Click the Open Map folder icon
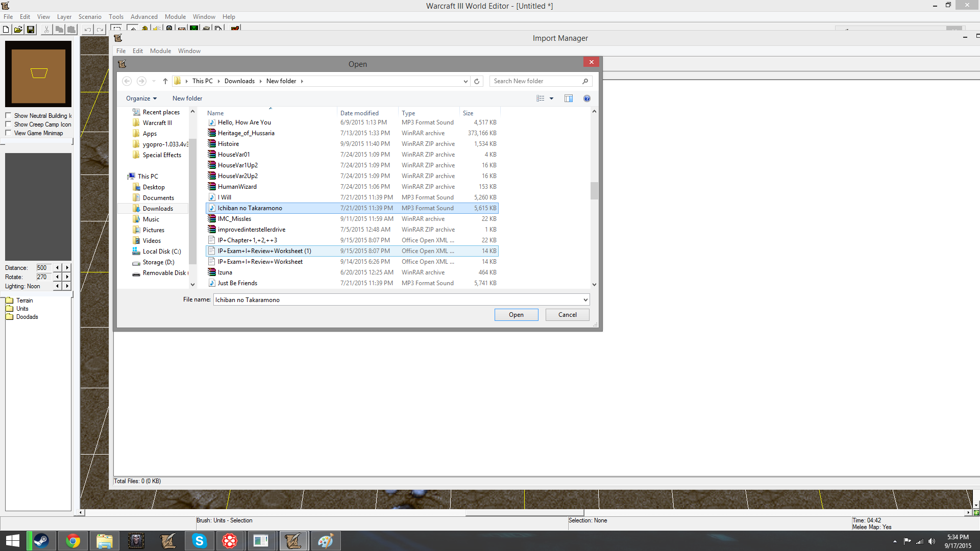This screenshot has height=551, width=980. [18, 30]
